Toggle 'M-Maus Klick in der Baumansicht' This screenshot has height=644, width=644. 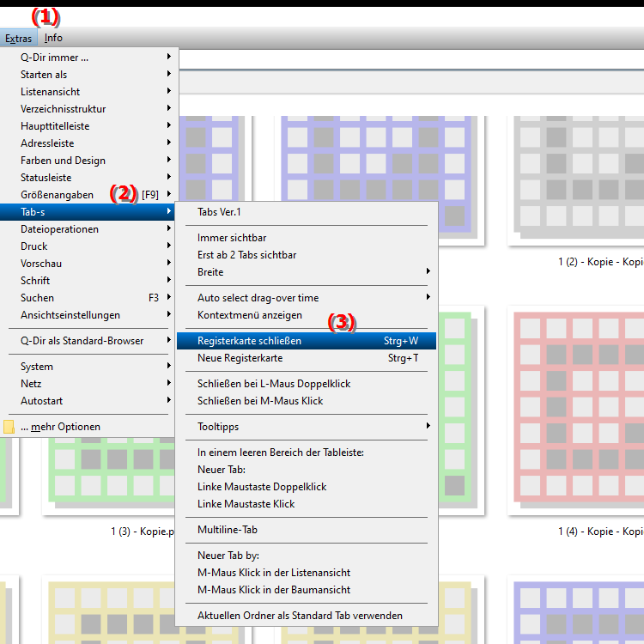tap(307, 590)
